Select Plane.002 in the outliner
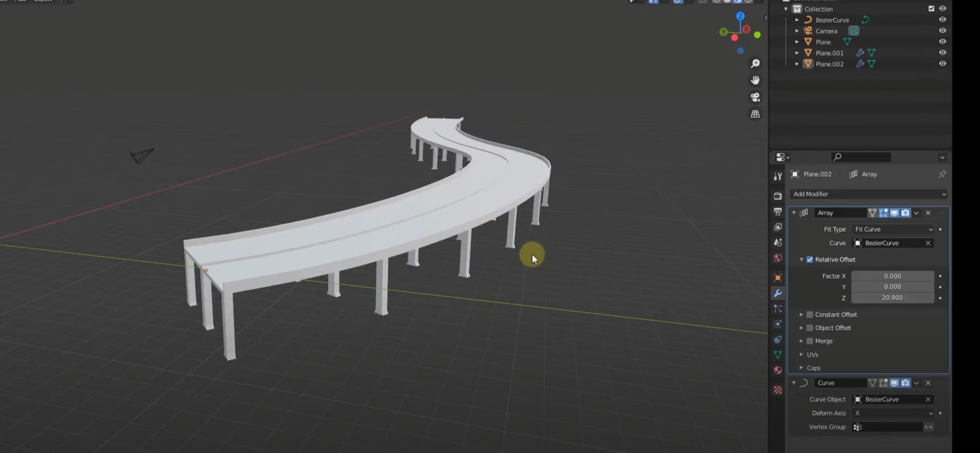Viewport: 980px width, 453px height. coord(829,64)
